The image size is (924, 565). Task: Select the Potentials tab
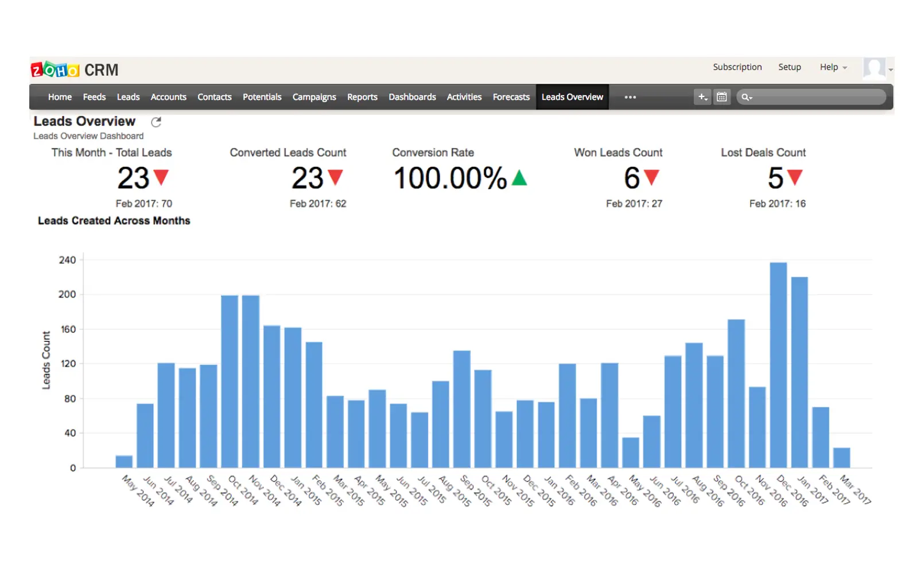pos(262,97)
